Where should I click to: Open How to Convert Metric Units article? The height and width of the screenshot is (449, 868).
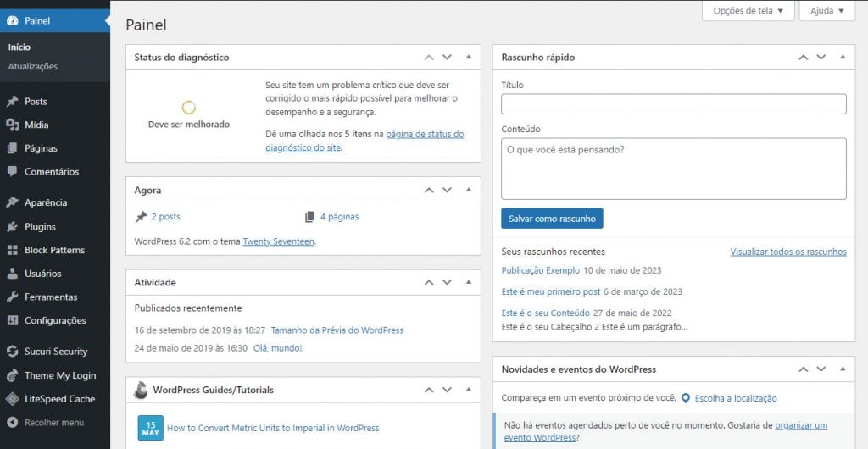[273, 428]
